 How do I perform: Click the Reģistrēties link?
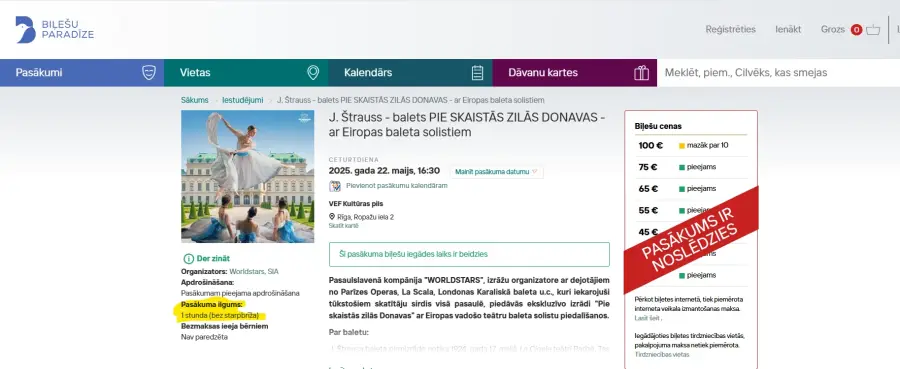(730, 29)
